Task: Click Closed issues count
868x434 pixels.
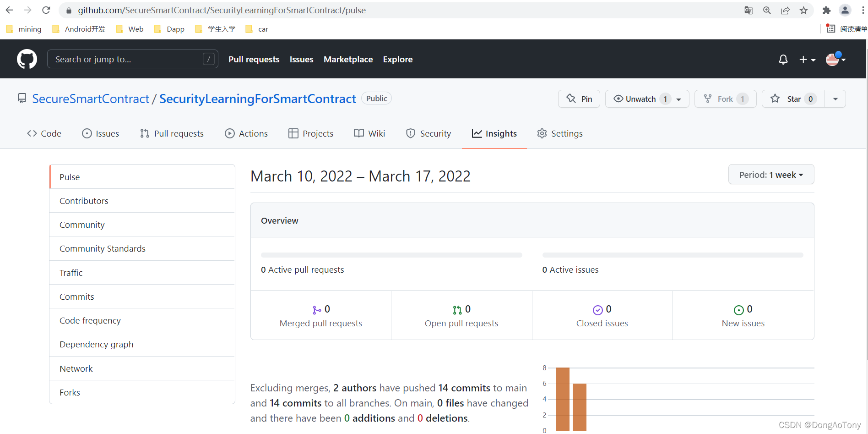Action: [602, 316]
